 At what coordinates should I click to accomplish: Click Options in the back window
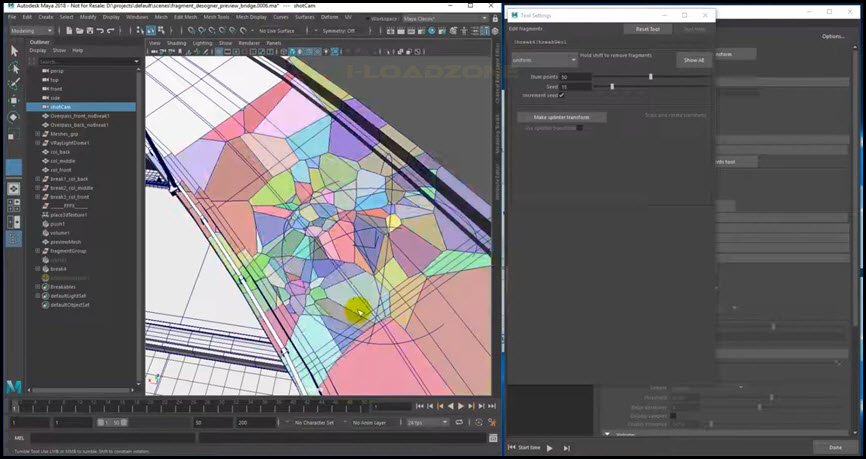pyautogui.click(x=833, y=36)
